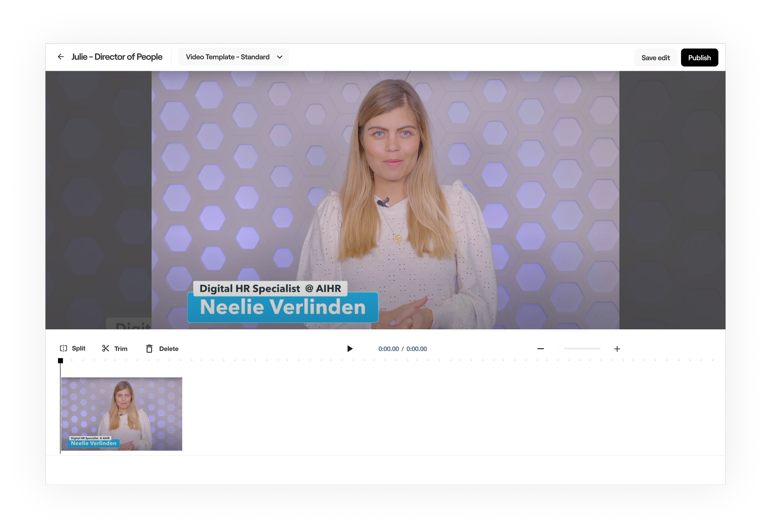The width and height of the screenshot is (771, 532).
Task: Click the Neelie Verlinden name banner in preview
Action: tap(282, 307)
